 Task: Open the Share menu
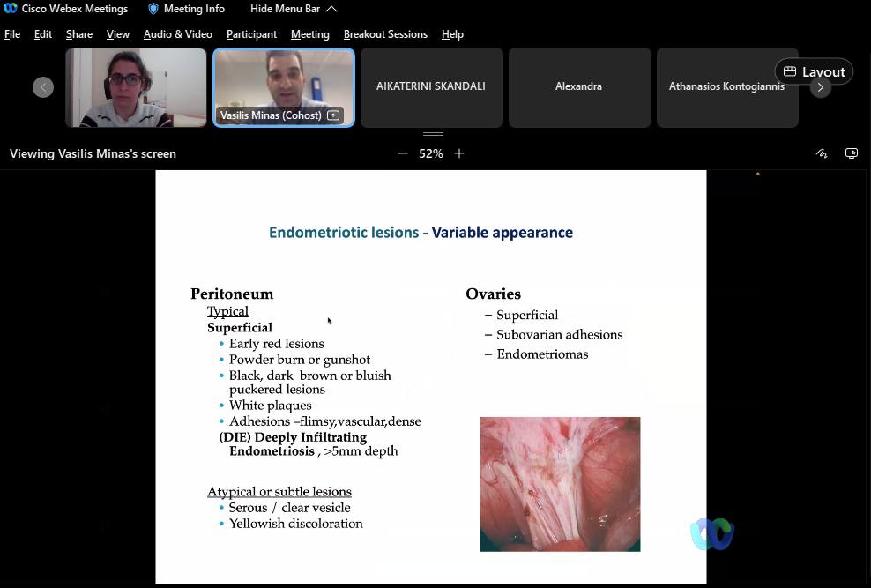tap(79, 34)
